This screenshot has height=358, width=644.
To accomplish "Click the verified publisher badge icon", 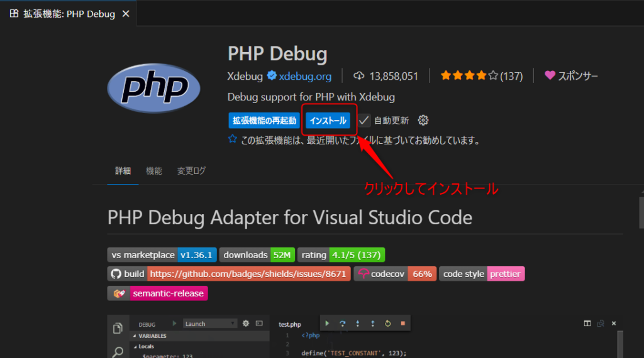I will pyautogui.click(x=272, y=75).
